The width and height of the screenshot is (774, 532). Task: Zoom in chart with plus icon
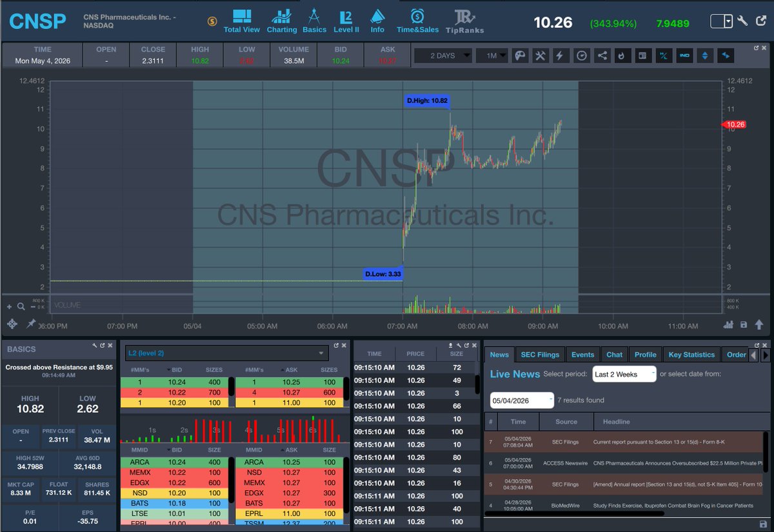(x=9, y=307)
